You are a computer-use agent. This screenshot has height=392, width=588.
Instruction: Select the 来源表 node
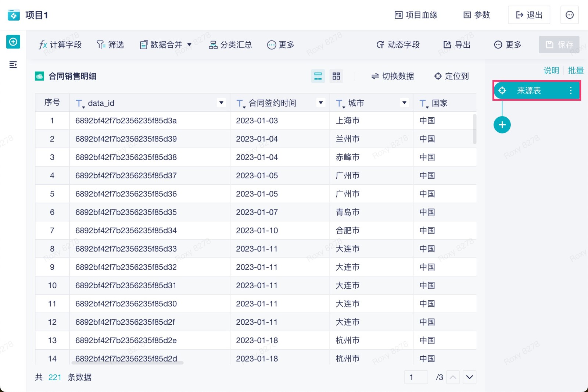tap(537, 90)
